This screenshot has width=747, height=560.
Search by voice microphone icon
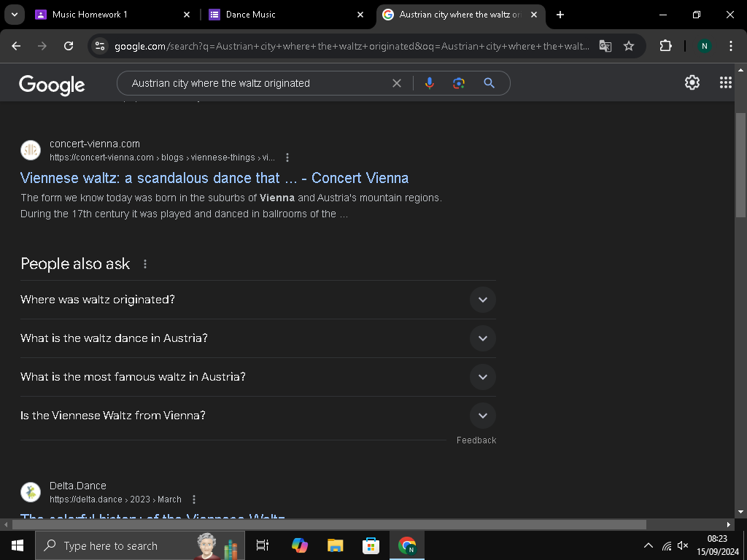click(429, 83)
